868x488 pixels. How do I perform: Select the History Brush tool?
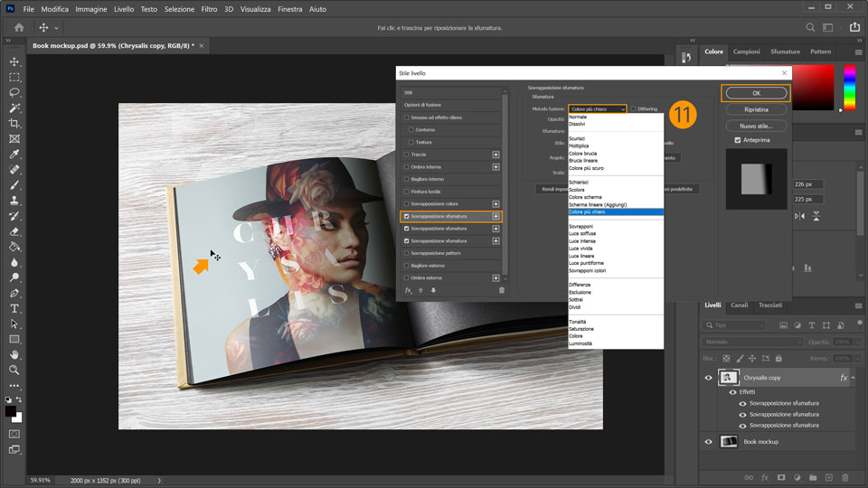[x=14, y=216]
